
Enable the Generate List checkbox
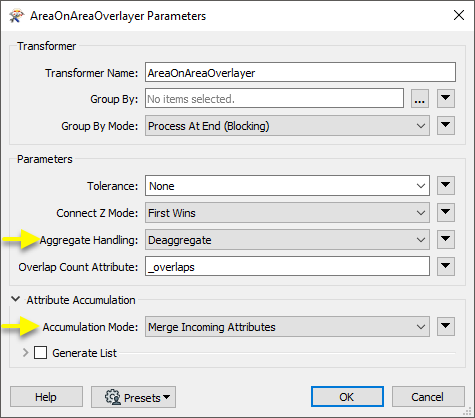(40, 353)
